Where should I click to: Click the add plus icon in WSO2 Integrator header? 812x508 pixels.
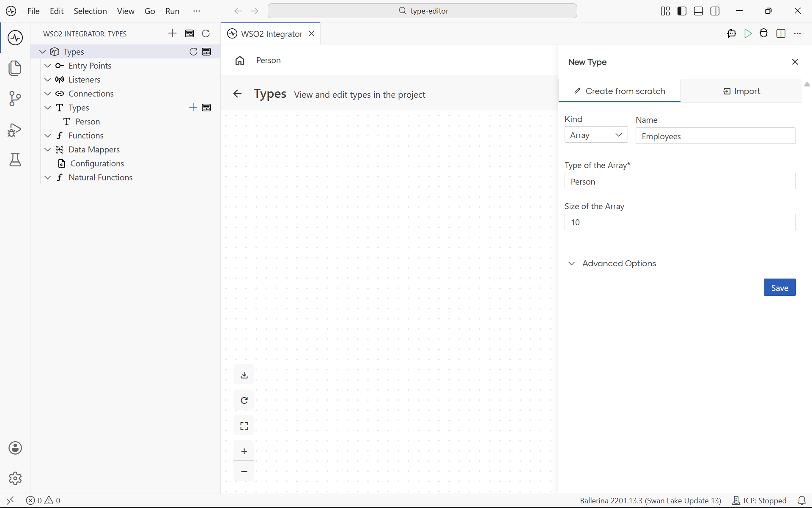pyautogui.click(x=173, y=33)
